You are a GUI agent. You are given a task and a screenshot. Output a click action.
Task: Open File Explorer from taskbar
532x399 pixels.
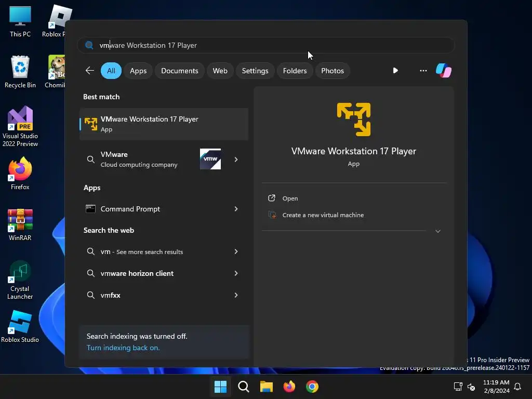pyautogui.click(x=267, y=387)
